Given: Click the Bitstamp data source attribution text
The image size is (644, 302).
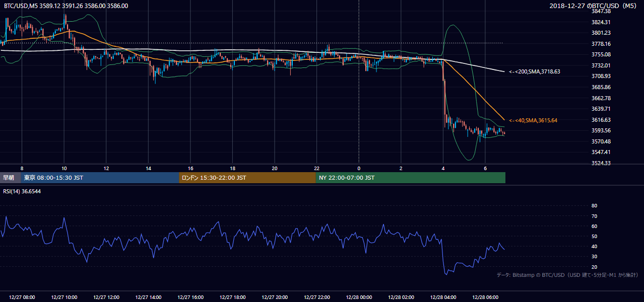Looking at the screenshot, I should click(567, 275).
